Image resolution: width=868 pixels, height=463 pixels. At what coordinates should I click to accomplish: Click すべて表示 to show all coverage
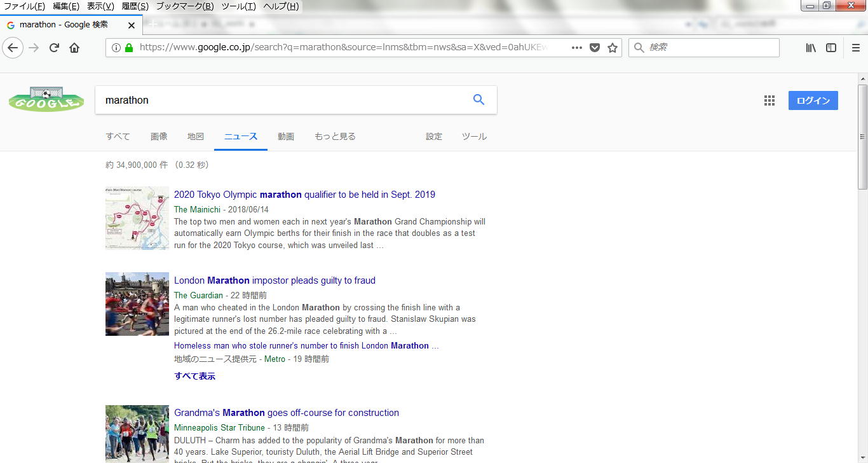[194, 376]
